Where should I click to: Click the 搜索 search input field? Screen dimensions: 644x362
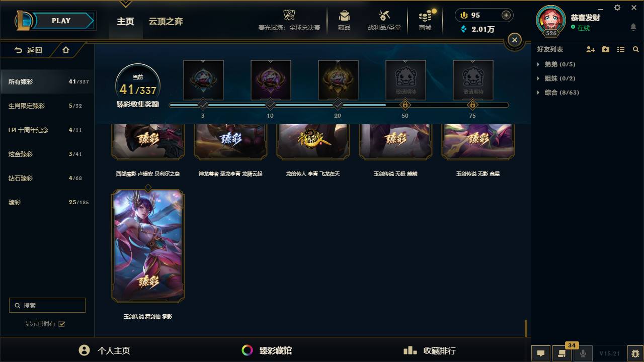[47, 305]
